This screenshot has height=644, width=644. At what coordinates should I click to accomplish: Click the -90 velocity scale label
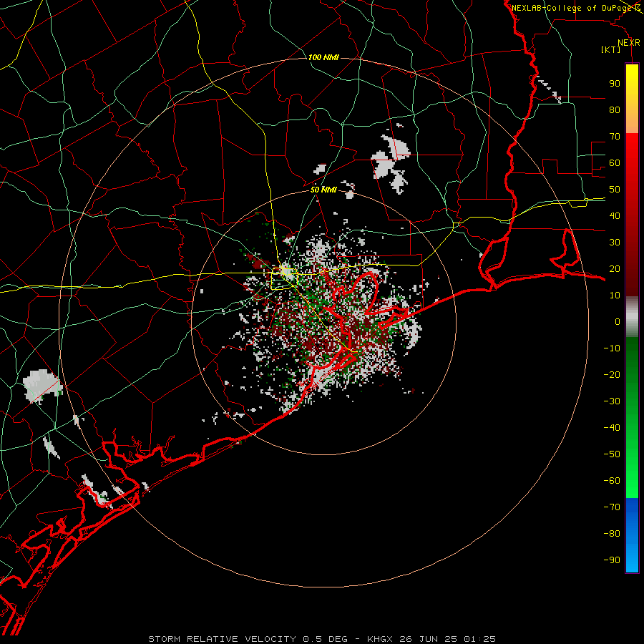pyautogui.click(x=612, y=560)
